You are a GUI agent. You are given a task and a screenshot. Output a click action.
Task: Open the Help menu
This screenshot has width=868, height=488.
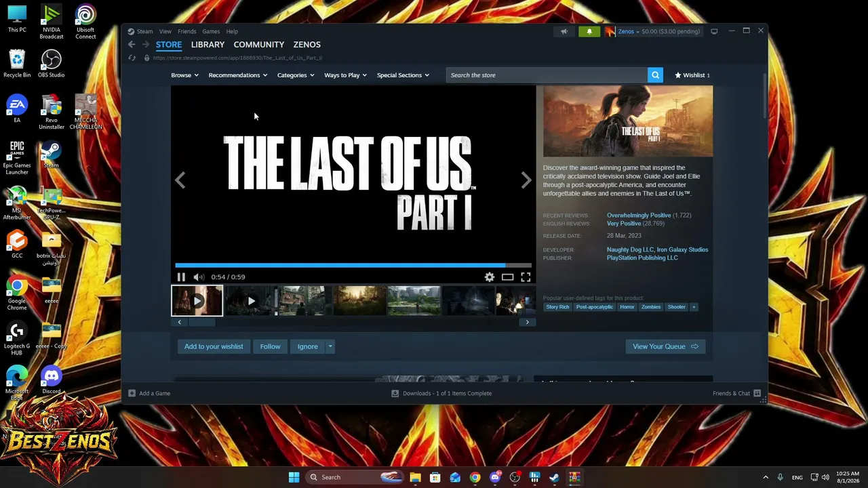(x=232, y=31)
